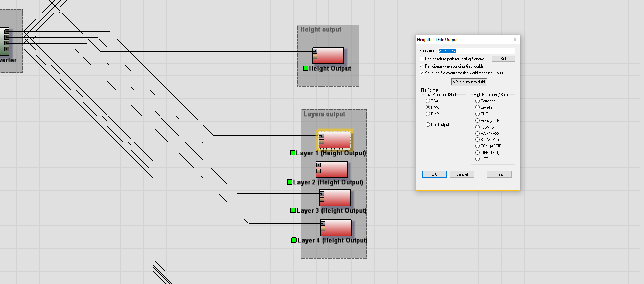Select BT (VTP format) option
The width and height of the screenshot is (644, 284).
(478, 140)
